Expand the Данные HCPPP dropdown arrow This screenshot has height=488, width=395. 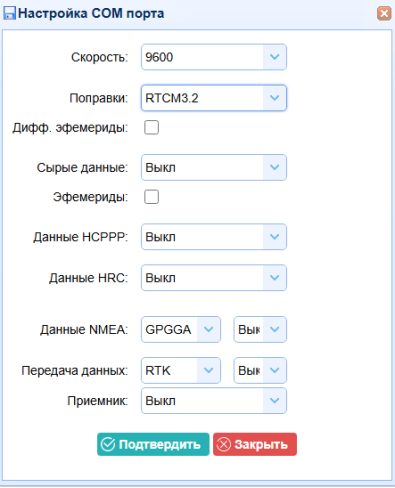coord(274,237)
